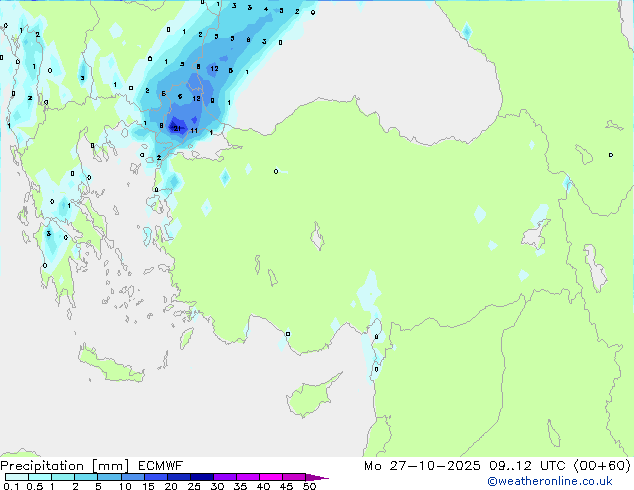
Task: Click the legend scale label '0.5'
Action: point(34,486)
